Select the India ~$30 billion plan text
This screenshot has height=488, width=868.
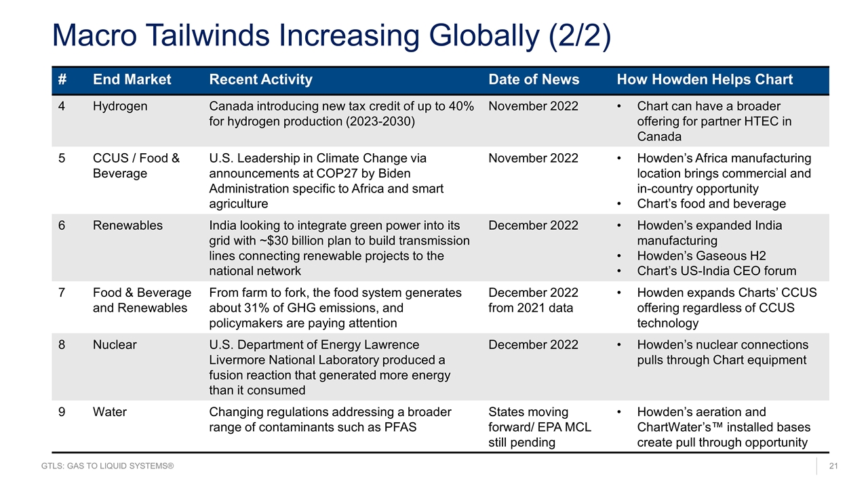pos(340,248)
